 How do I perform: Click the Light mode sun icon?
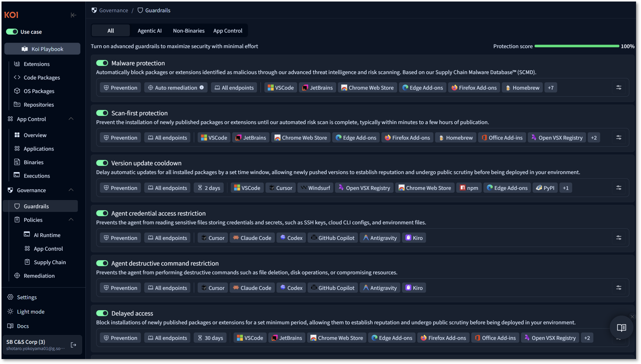pos(10,312)
